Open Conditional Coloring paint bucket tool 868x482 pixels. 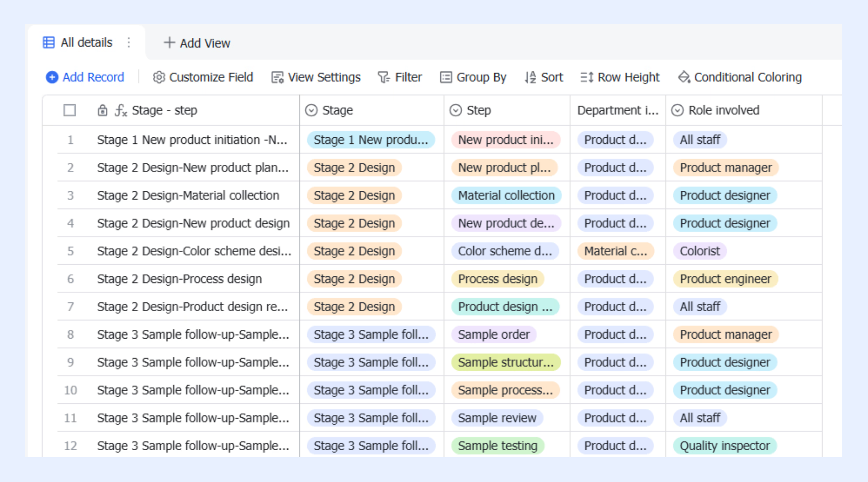tap(684, 77)
